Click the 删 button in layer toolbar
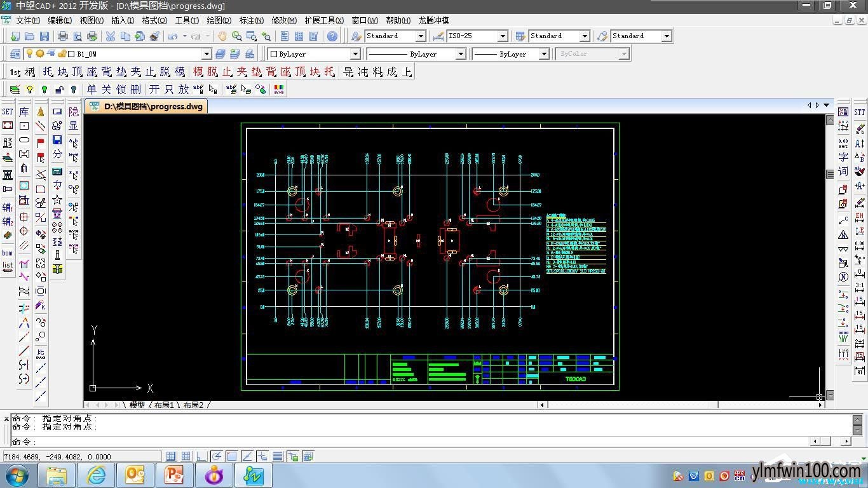Screen dimensions: 868x488 (135, 90)
